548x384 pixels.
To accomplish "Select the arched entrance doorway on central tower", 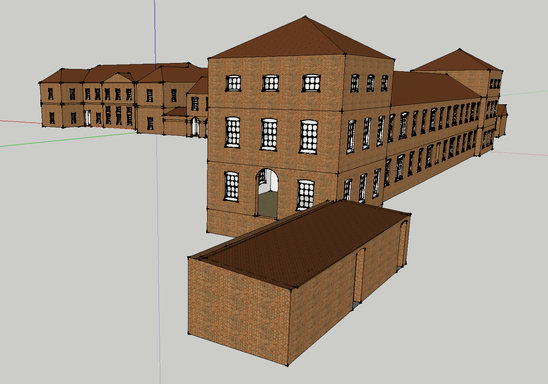I will point(267,194).
